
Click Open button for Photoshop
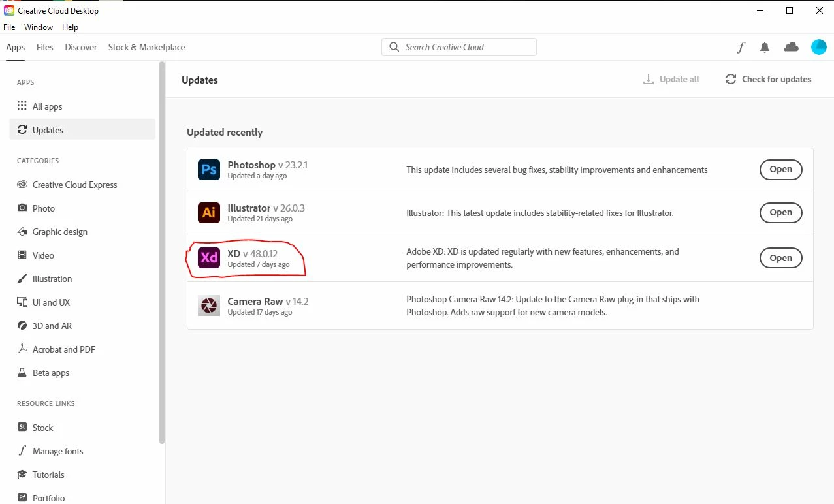[x=780, y=169]
